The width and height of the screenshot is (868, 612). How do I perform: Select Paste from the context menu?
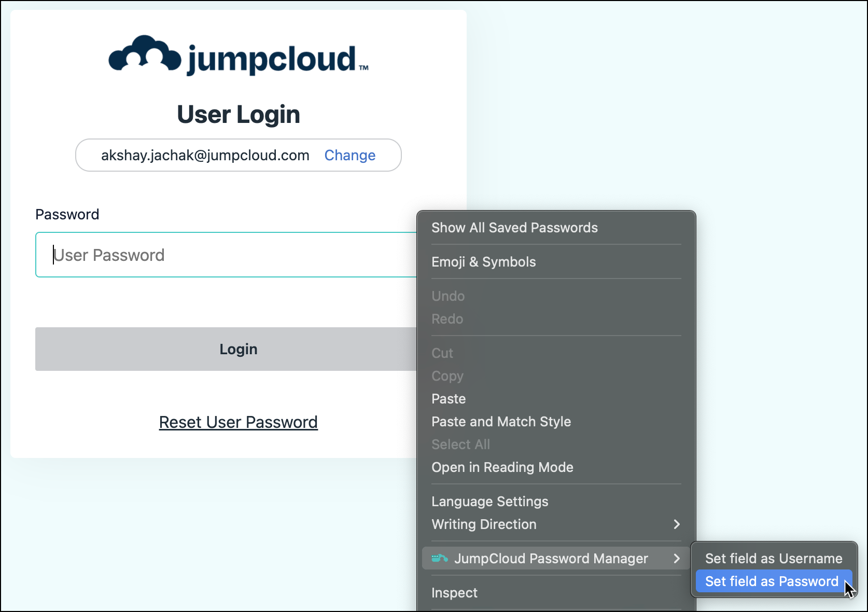[x=448, y=398]
